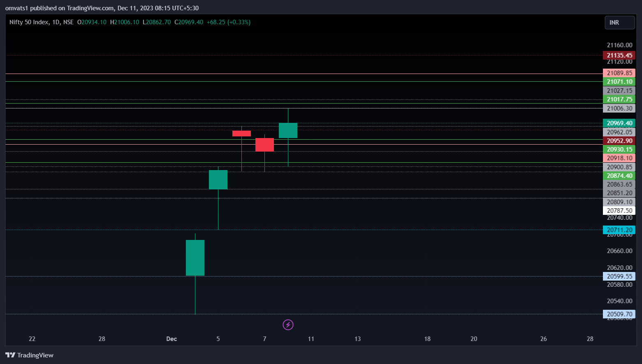Click the close value C20969.40
Image resolution: width=642 pixels, height=364 pixels.
pos(189,22)
